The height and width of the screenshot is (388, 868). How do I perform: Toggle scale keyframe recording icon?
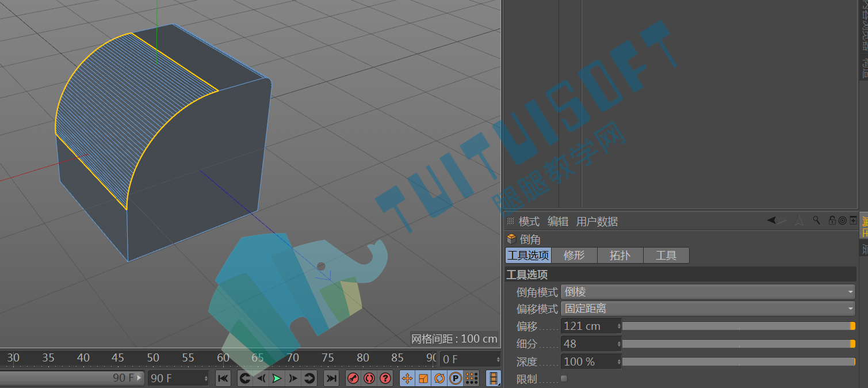(423, 378)
